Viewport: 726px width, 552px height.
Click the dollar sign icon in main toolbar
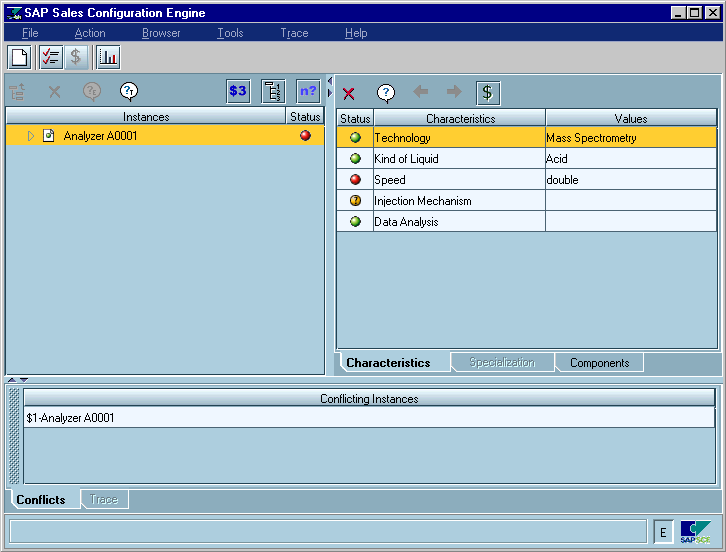tap(75, 57)
